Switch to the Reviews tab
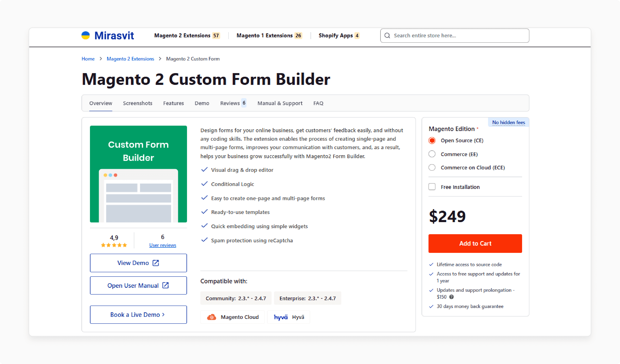 233,103
